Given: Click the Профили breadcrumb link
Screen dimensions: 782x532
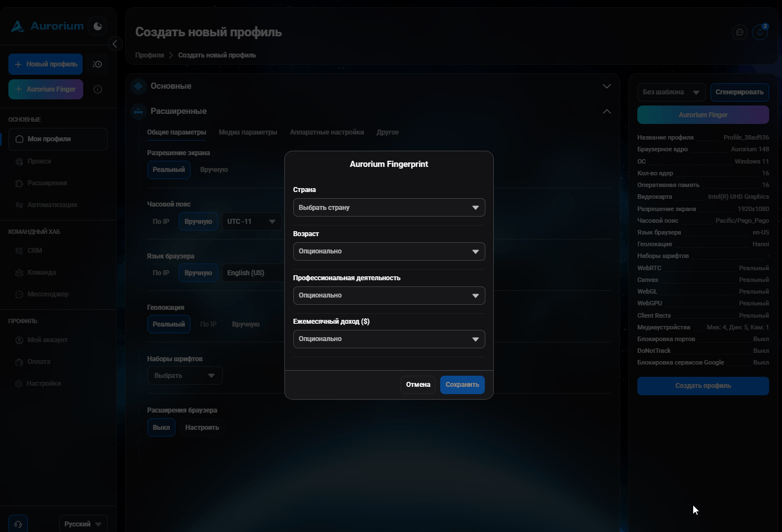Looking at the screenshot, I should (x=150, y=55).
